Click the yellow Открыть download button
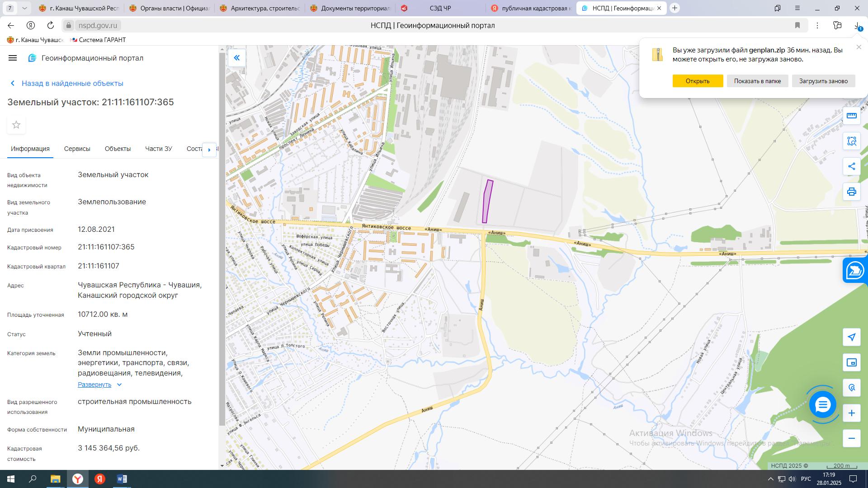 coord(697,81)
